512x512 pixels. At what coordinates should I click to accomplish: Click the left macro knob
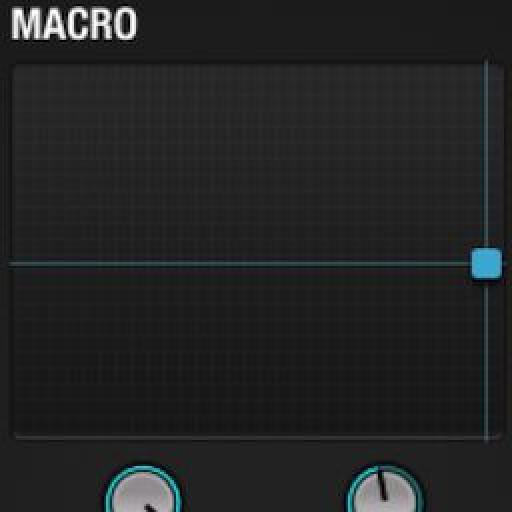143,490
